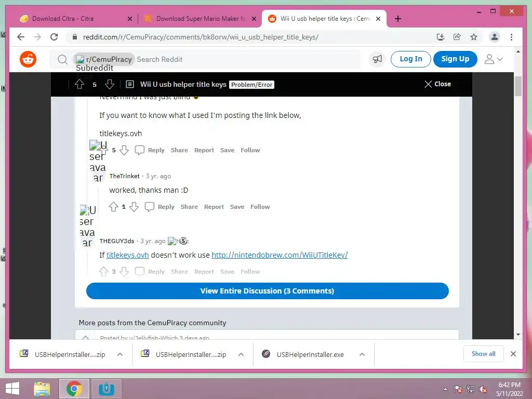Screen dimensions: 532x399
Task: Open options for second USBHelperInstaller zip download
Action: [241, 354]
